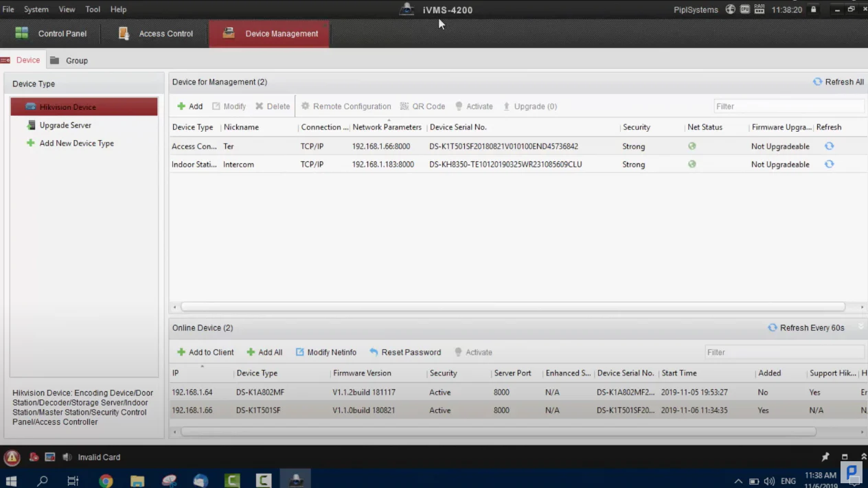This screenshot has width=868, height=488.
Task: Switch to the Group sub-tab
Action: click(69, 60)
